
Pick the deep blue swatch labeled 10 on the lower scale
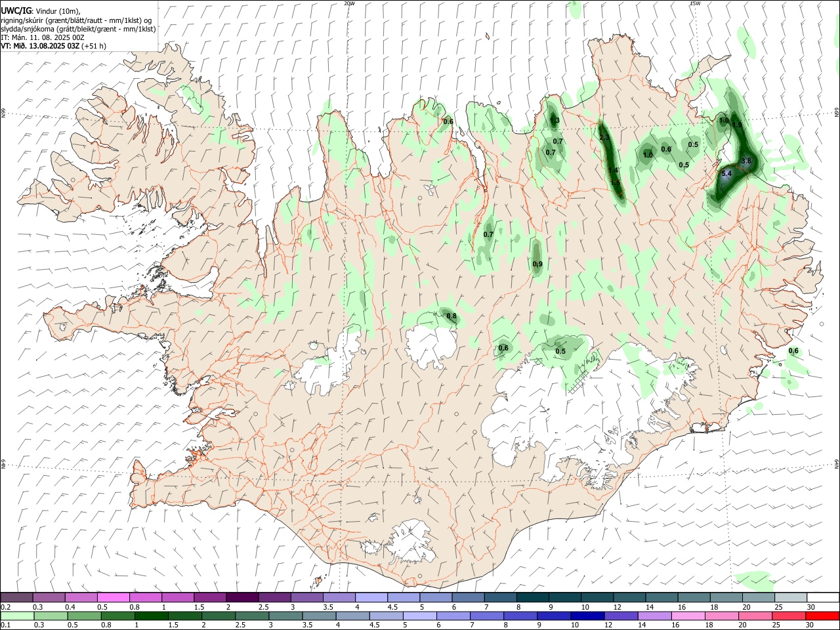click(587, 616)
